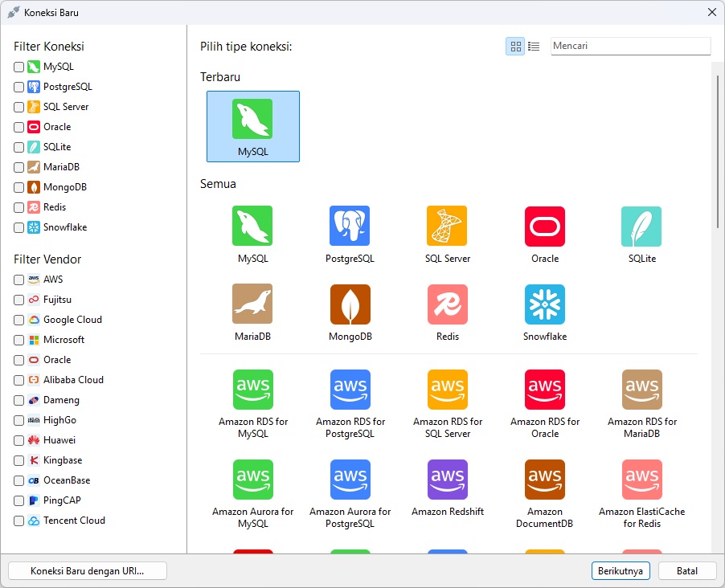Tick the Kingbase vendor filter
The height and width of the screenshot is (588, 725).
pos(19,460)
